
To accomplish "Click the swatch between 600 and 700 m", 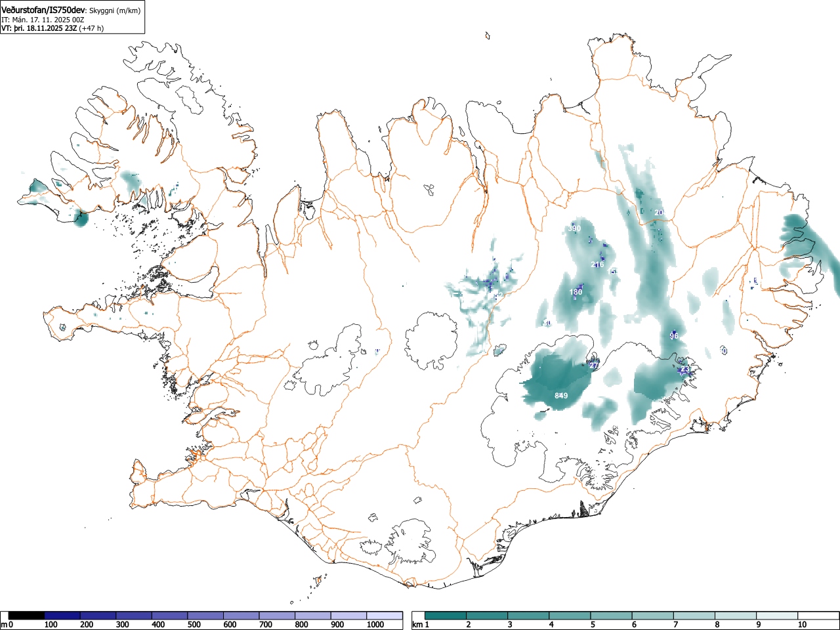I will point(241,616).
